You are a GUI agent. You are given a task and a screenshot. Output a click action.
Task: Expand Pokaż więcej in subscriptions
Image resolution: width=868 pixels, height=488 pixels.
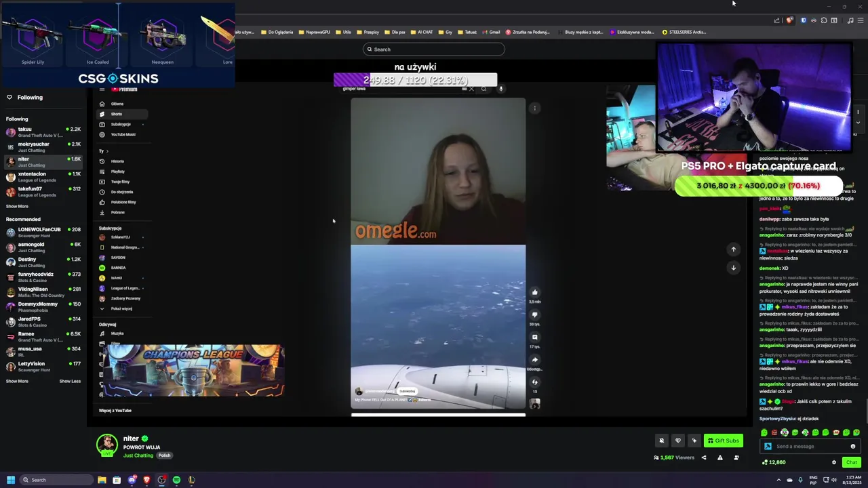pyautogui.click(x=117, y=308)
